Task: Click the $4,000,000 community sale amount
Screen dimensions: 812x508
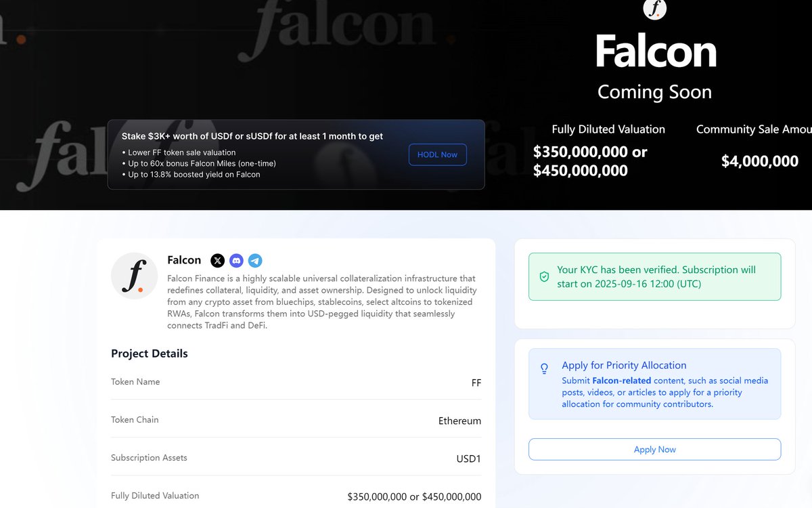Action: tap(760, 161)
